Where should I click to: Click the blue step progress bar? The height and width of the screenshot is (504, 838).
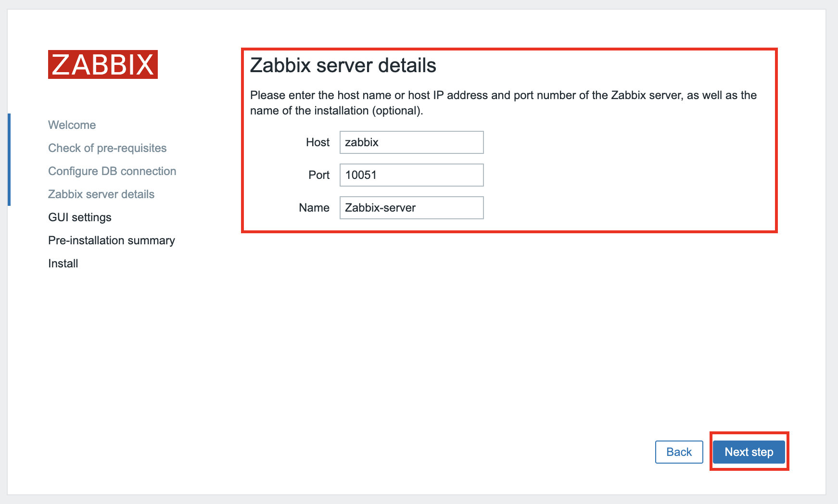(x=9, y=160)
